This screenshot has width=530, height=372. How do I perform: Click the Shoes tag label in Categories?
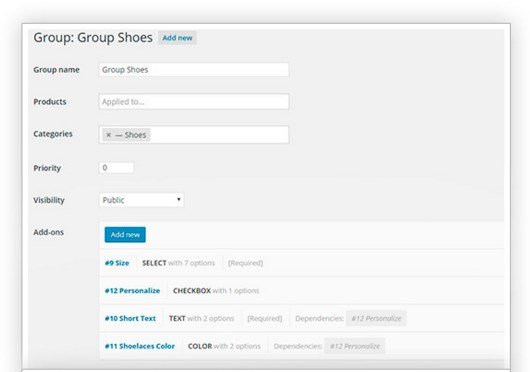point(136,135)
